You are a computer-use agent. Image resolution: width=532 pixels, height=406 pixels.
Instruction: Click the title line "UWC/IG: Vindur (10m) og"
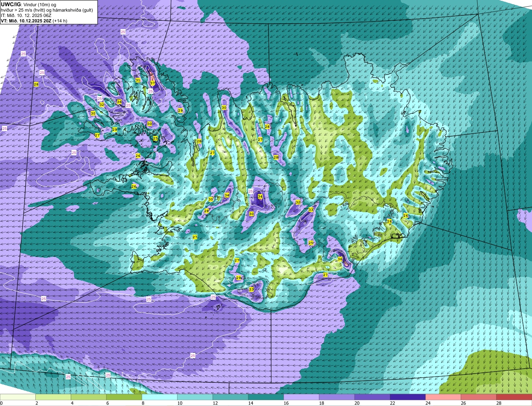(x=28, y=4)
